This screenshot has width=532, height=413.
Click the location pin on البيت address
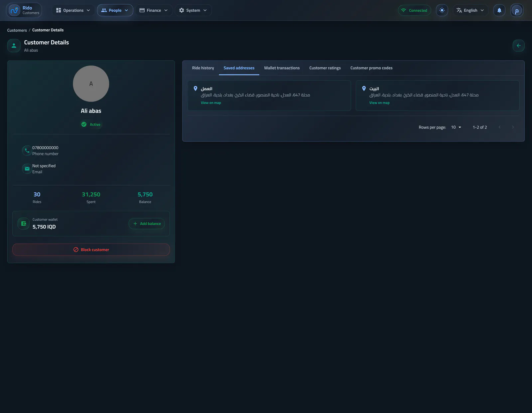pyautogui.click(x=364, y=89)
